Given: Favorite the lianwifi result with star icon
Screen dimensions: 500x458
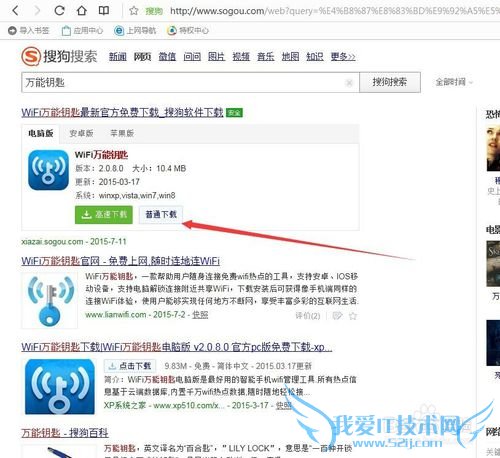Looking at the screenshot, I should (x=353, y=316).
